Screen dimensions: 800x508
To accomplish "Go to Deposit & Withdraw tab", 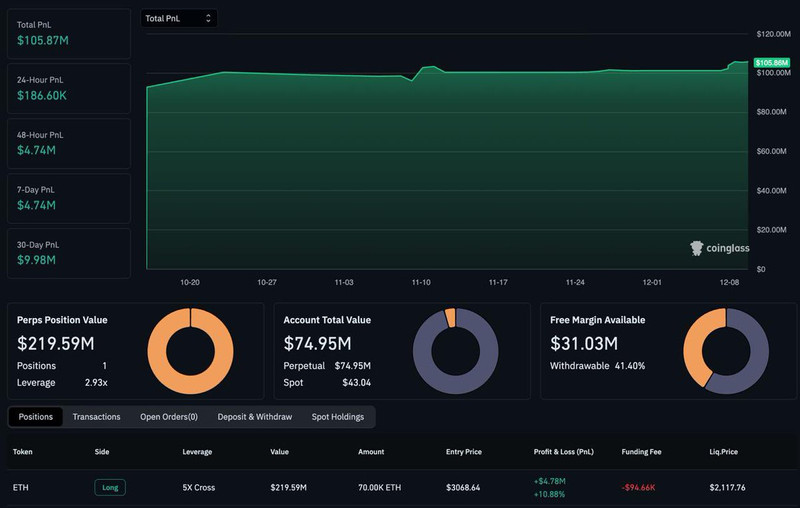I will click(255, 417).
